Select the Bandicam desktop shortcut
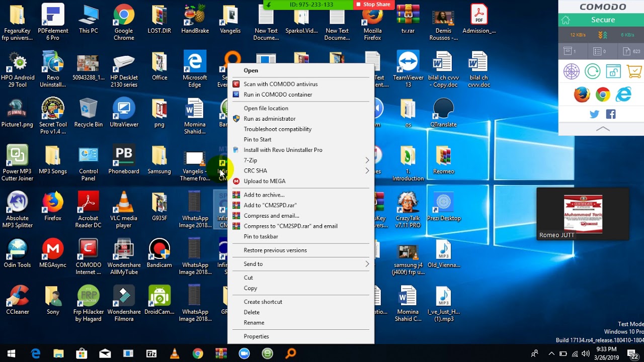This screenshot has width=644, height=362. [159, 253]
